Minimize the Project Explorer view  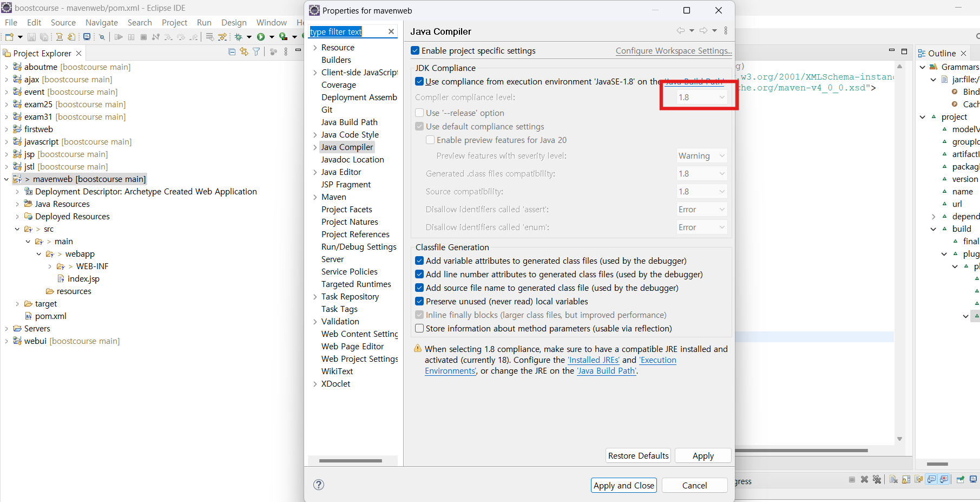pos(298,50)
